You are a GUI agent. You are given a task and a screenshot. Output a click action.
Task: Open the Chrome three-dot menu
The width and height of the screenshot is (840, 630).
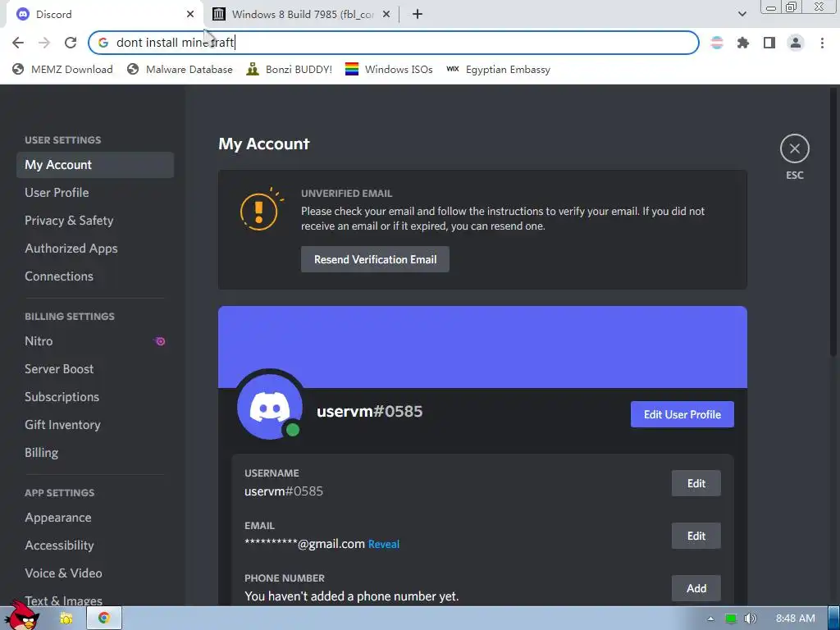[822, 43]
